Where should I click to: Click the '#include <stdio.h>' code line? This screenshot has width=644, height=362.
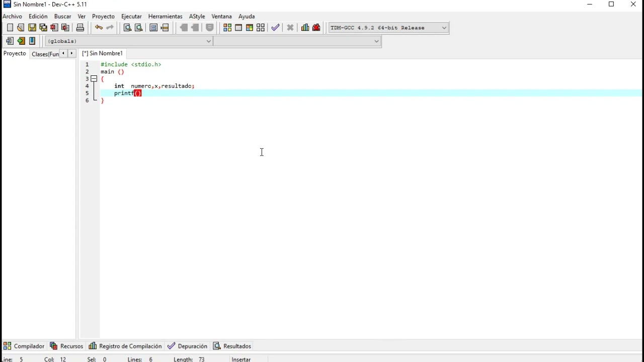(131, 64)
